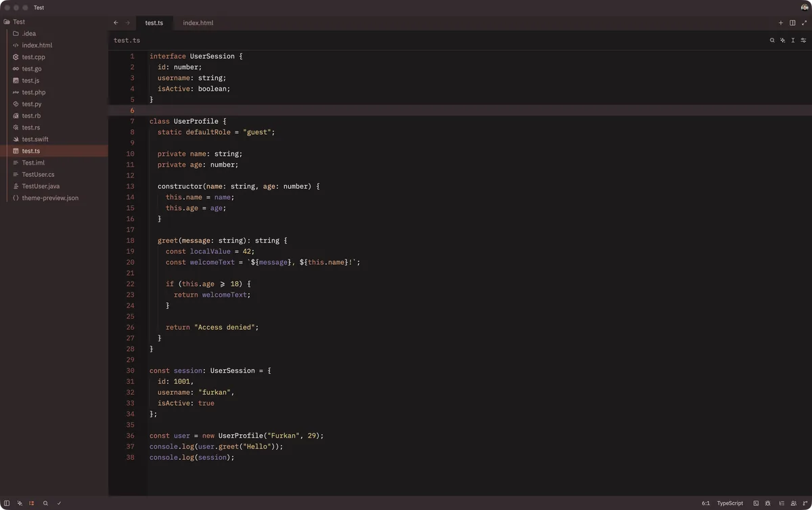This screenshot has width=812, height=510.
Task: Open test.swift in the file tree
Action: tap(54, 140)
